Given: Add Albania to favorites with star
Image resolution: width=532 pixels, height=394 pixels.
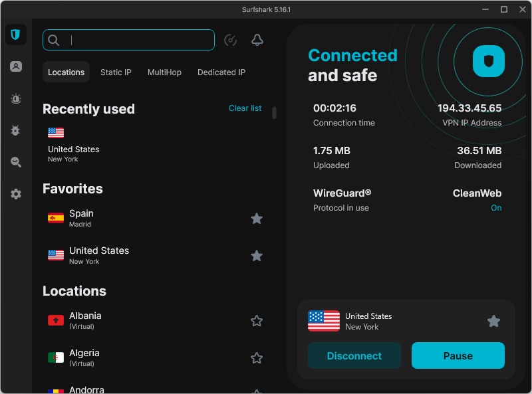Looking at the screenshot, I should pyautogui.click(x=257, y=321).
